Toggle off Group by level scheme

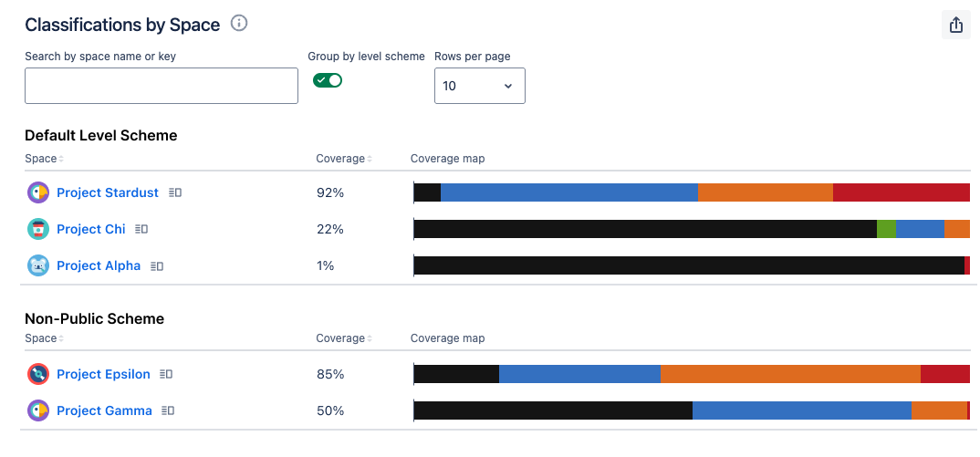[x=328, y=80]
